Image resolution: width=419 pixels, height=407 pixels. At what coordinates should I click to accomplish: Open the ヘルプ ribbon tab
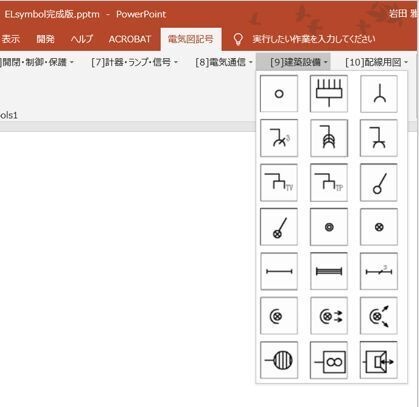coord(82,39)
